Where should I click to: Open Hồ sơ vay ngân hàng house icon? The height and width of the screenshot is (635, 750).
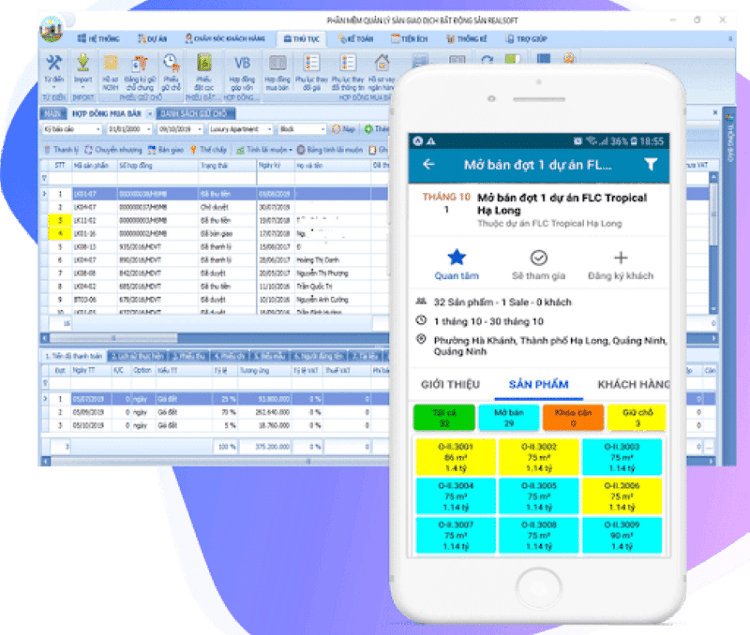tap(382, 63)
